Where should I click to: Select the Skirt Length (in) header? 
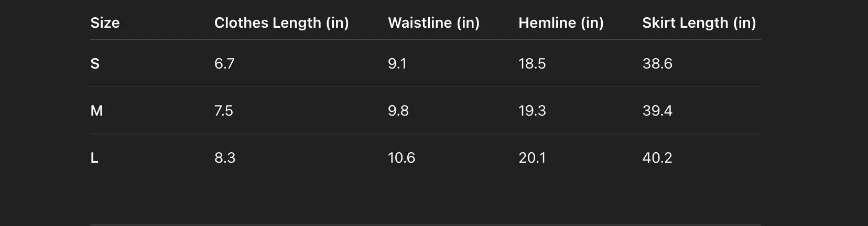[x=699, y=23]
